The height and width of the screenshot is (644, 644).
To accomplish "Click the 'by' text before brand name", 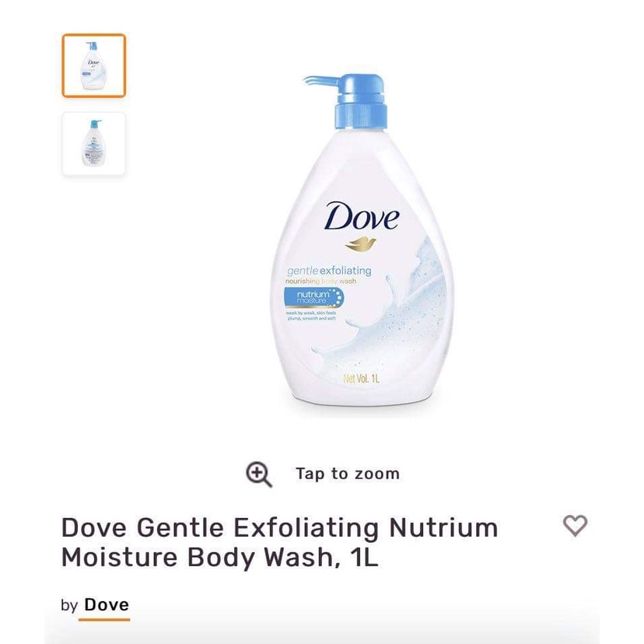I will pos(69,605).
